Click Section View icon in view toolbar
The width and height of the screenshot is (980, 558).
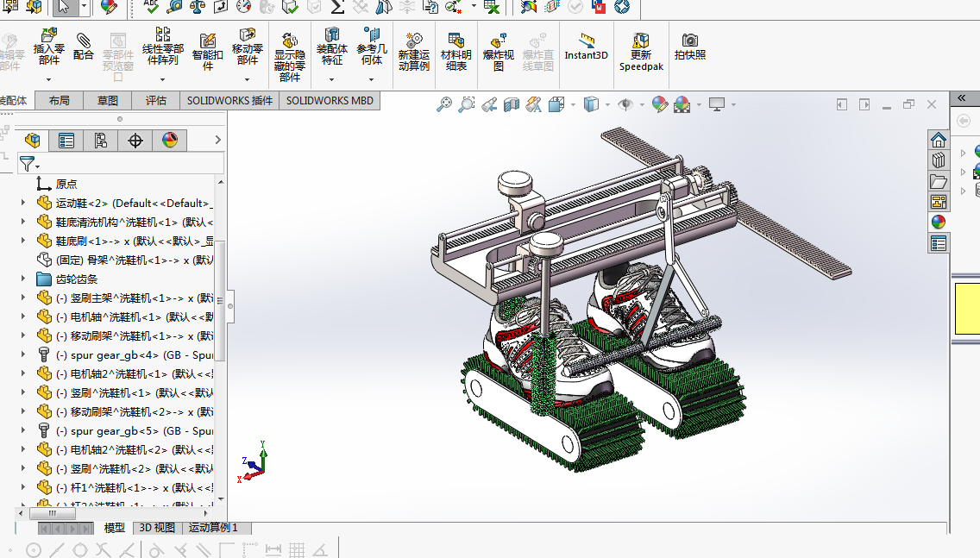pyautogui.click(x=512, y=104)
